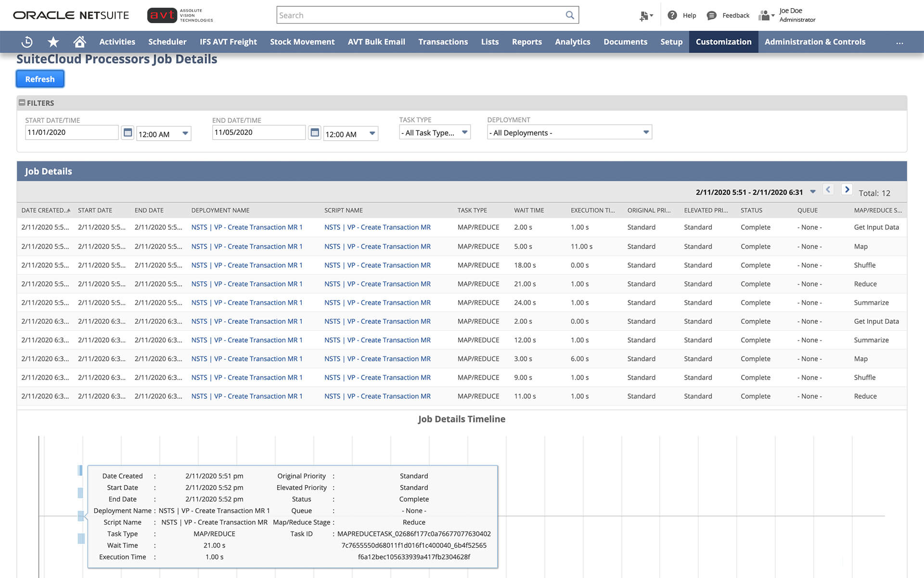Go to next page of job details
Image resolution: width=924 pixels, height=578 pixels.
point(847,189)
